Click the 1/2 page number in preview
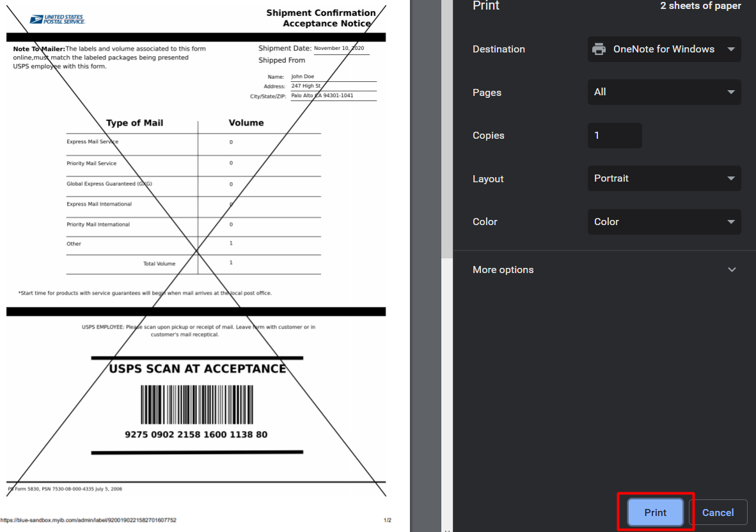This screenshot has width=756, height=532. click(387, 520)
